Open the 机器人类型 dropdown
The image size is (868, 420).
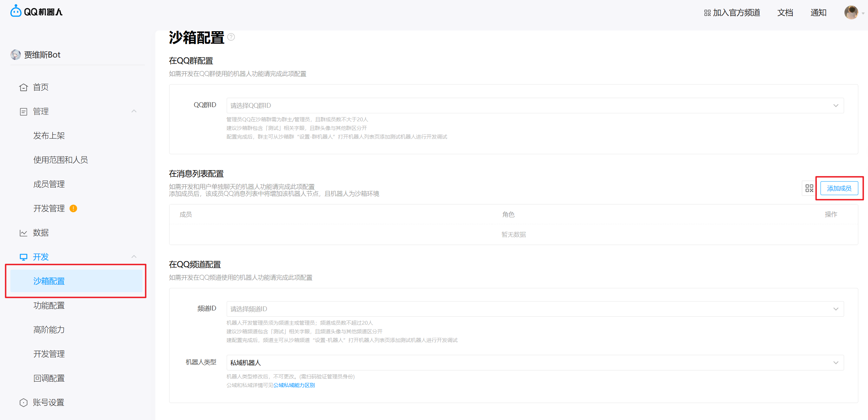[535, 362]
